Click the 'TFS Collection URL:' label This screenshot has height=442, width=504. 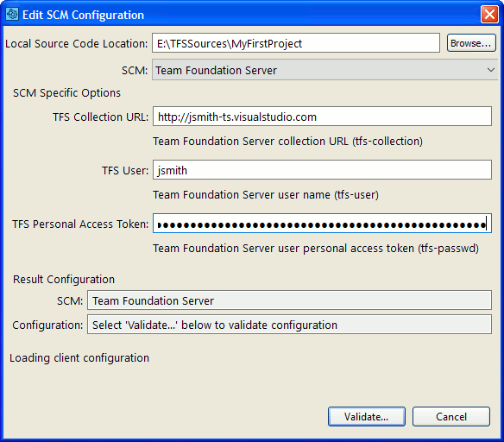tap(101, 117)
